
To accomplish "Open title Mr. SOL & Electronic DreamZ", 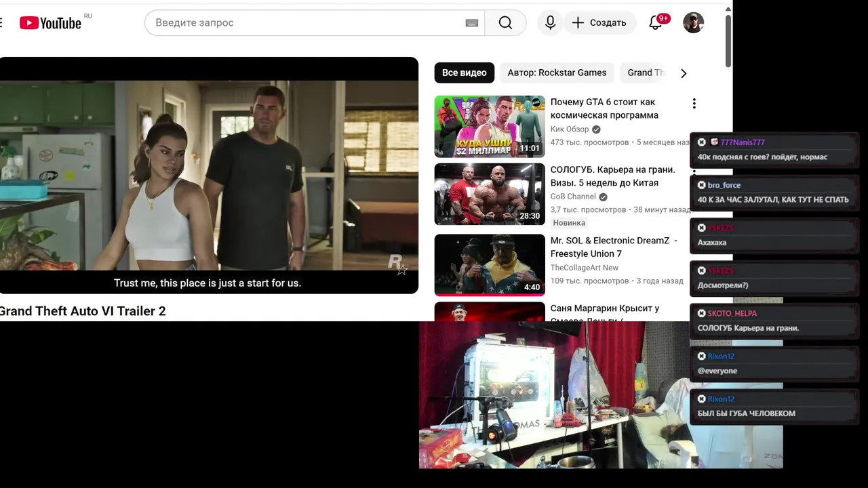I will click(614, 247).
